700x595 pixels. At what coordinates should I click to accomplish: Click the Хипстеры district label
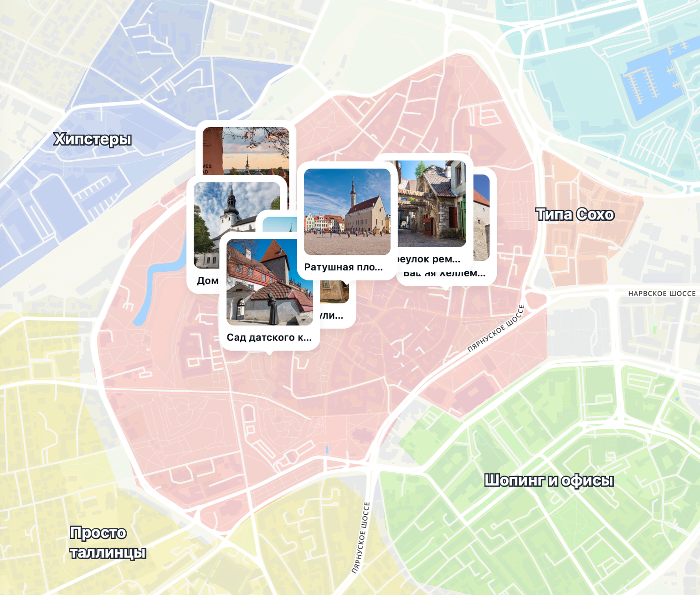[x=93, y=139]
